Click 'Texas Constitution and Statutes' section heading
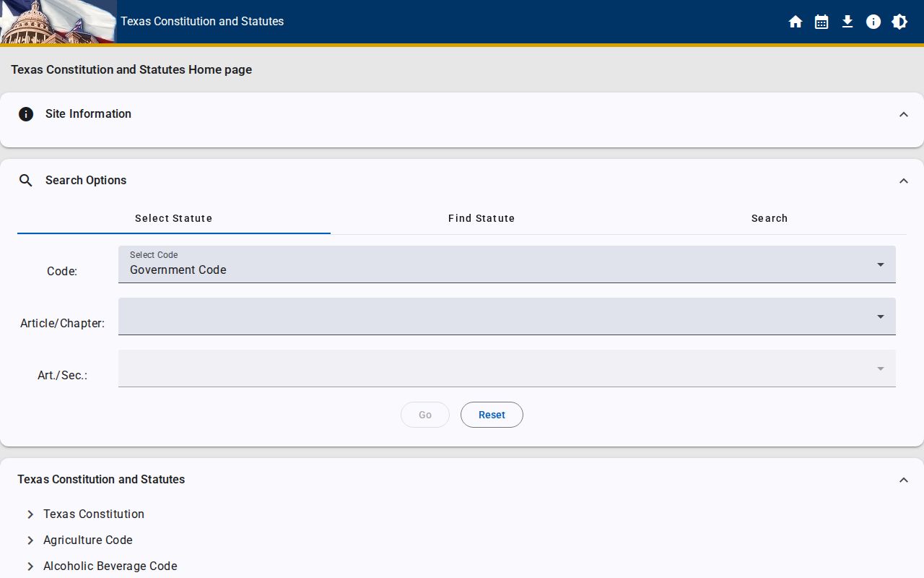Viewport: 924px width, 578px height. 101,480
